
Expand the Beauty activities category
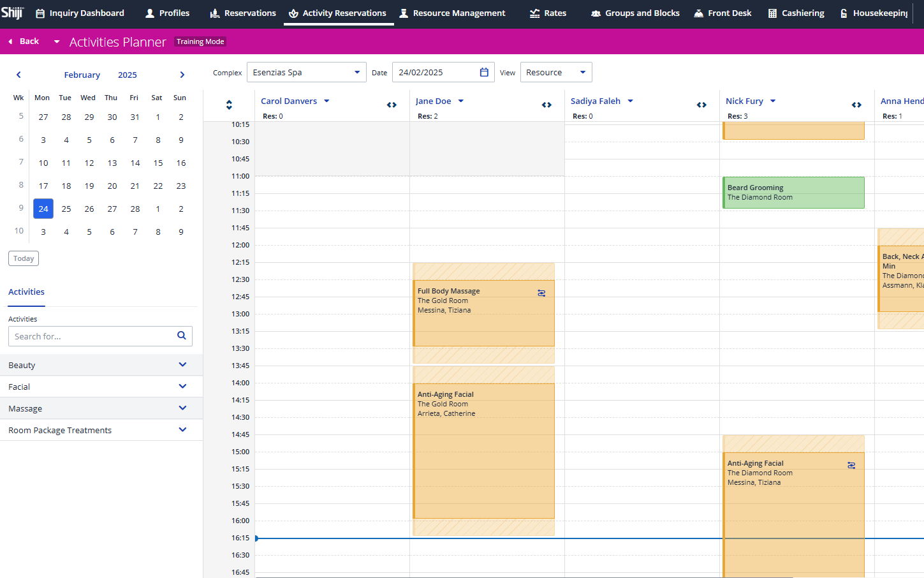coord(101,365)
